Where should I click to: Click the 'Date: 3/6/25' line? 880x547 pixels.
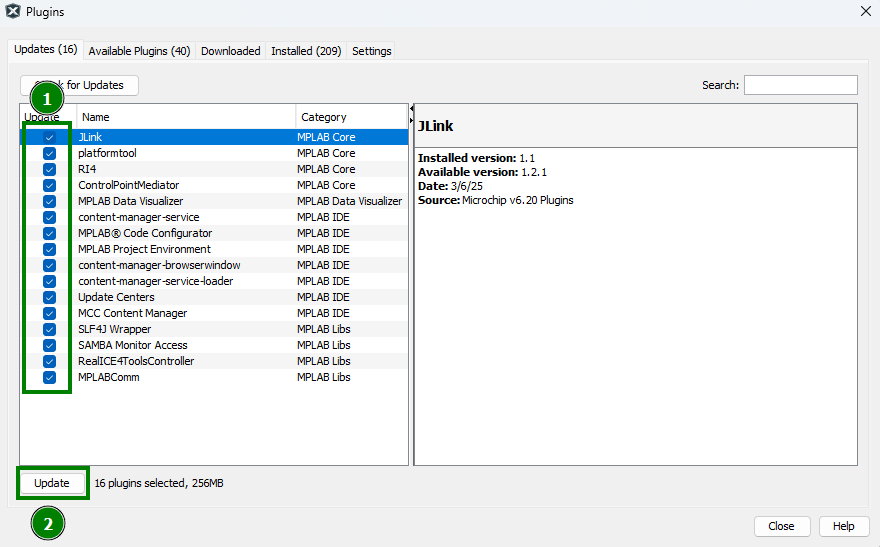[x=450, y=186]
